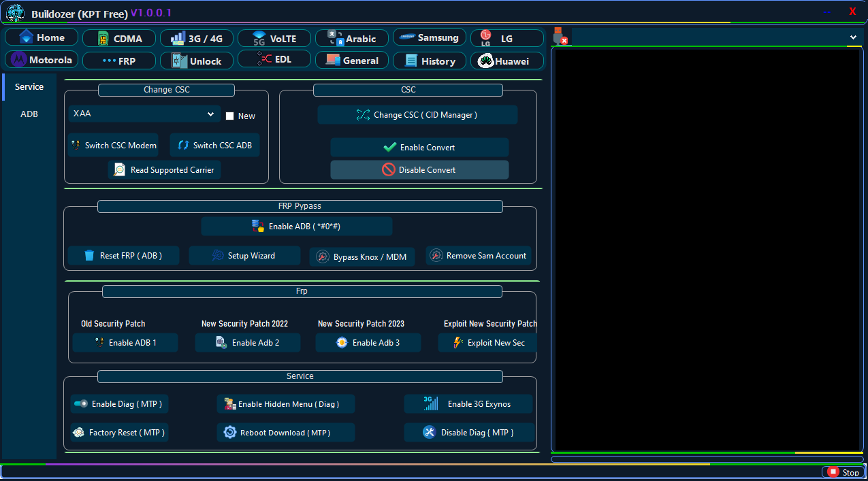Toggle Enable Diag (MTP) switch button
Viewport: 868px width, 481px height.
point(119,404)
